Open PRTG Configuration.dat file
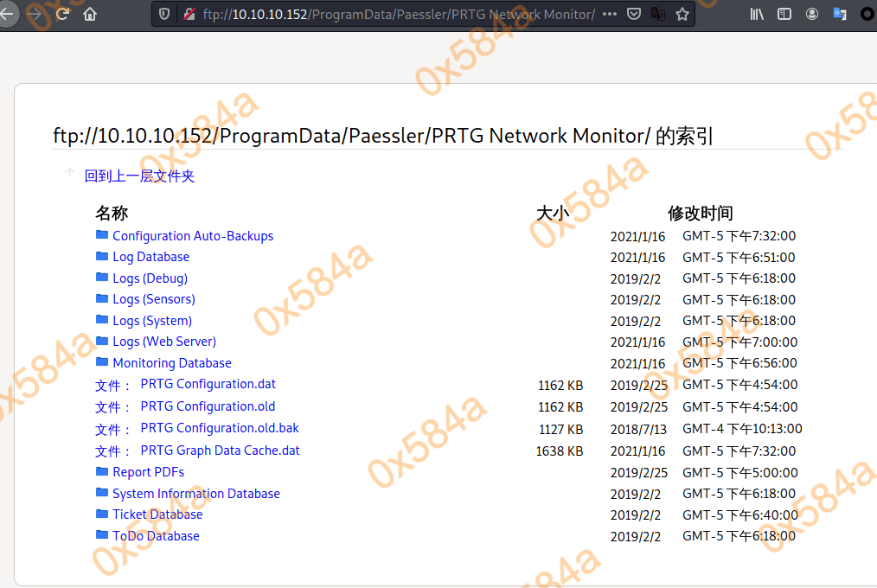 208,384
